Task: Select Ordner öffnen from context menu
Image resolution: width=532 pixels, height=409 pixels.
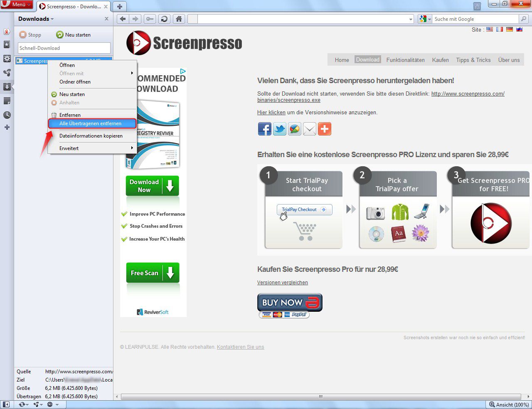Action: pos(75,82)
